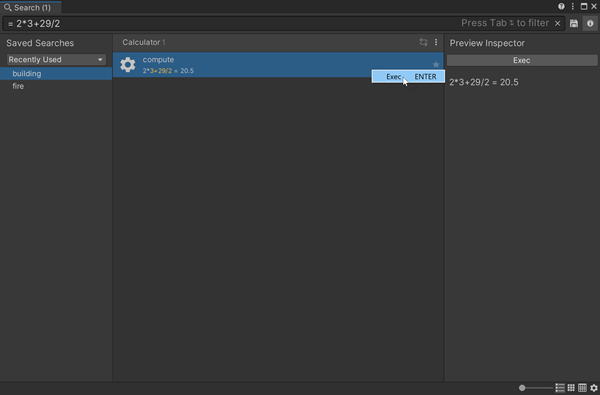The image size is (600, 395).
Task: Select the building saved search
Action: [x=56, y=73]
